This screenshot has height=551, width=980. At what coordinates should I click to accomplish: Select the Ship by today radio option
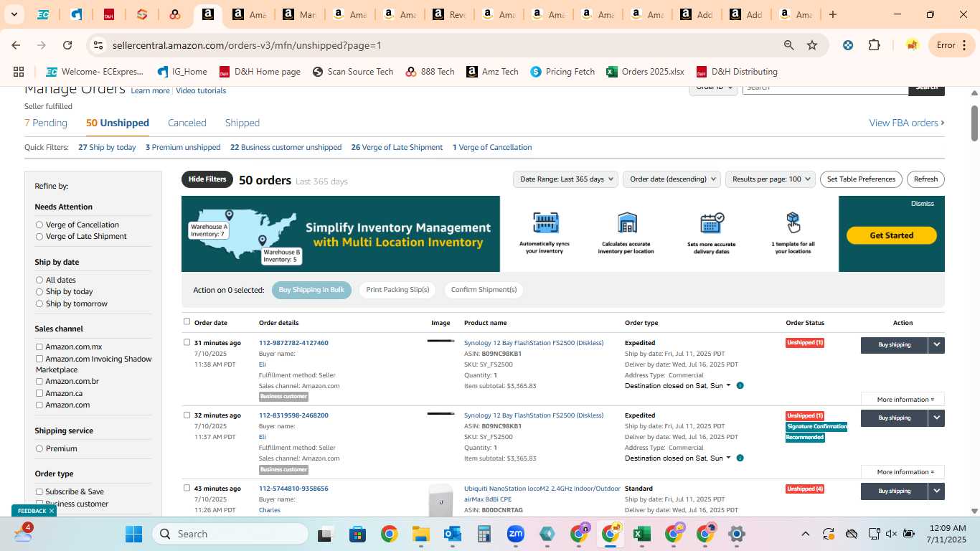click(x=39, y=292)
